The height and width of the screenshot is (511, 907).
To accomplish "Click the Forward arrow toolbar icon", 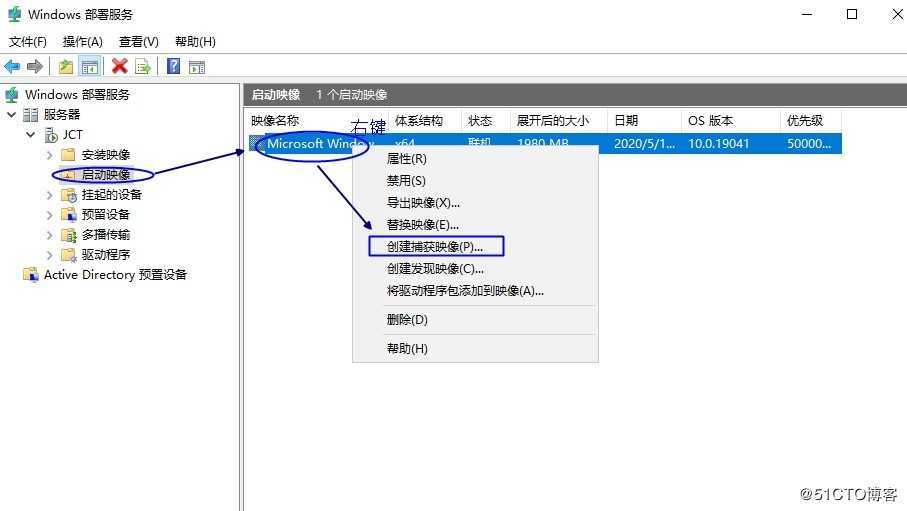I will (35, 67).
